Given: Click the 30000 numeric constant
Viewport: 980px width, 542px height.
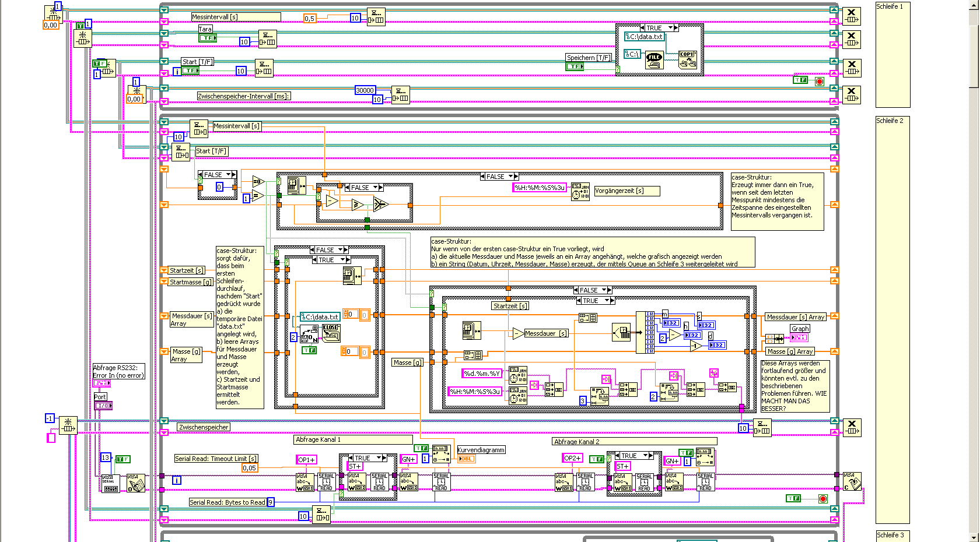Looking at the screenshot, I should point(365,90).
